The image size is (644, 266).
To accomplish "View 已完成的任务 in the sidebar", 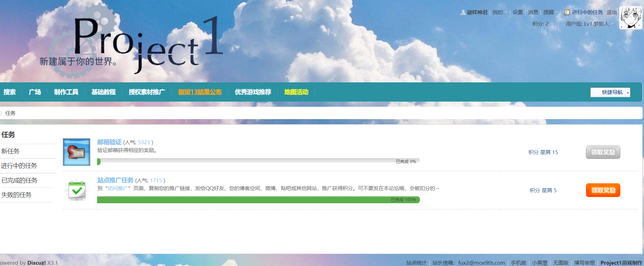I will tap(19, 181).
